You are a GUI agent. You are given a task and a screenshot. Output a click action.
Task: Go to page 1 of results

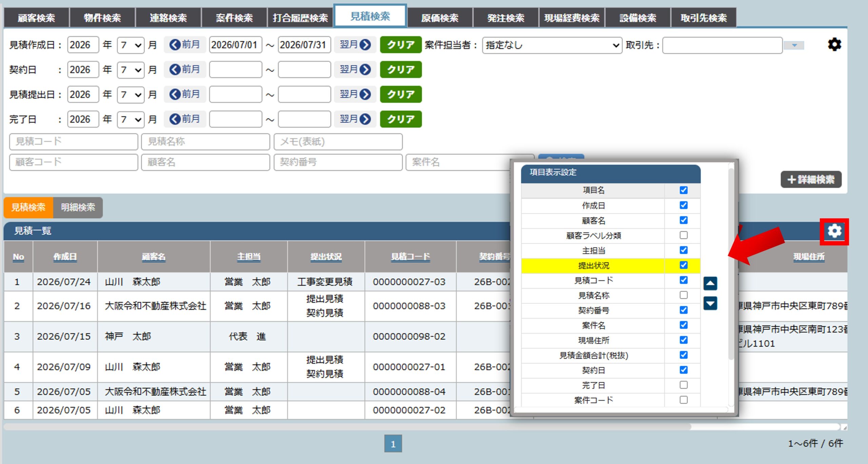393,444
